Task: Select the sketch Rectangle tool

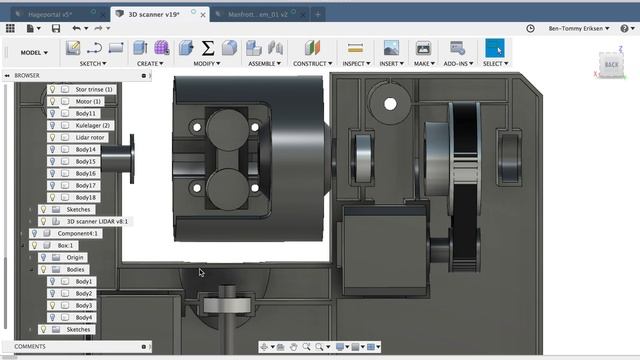Action: 116,48
